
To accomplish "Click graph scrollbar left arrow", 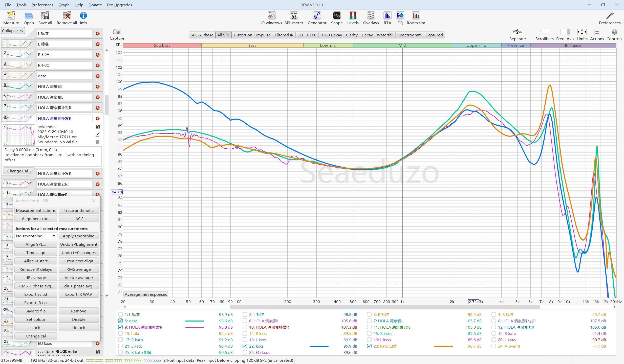I will (124, 307).
